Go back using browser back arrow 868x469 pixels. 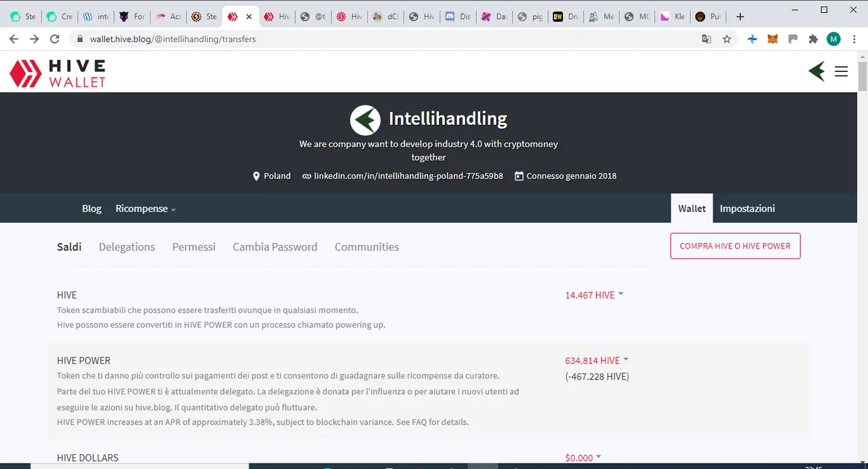coord(14,39)
